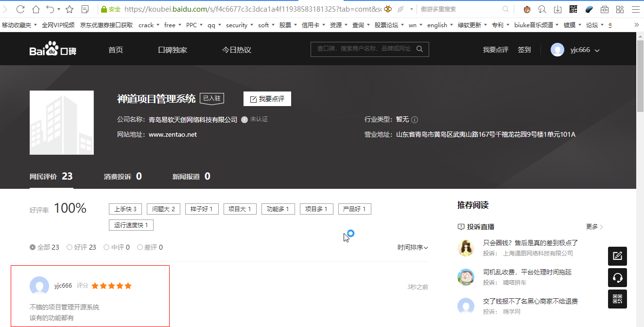644x327 pixels.
Task: Click the five-star rating on yjc666 review
Action: (x=111, y=286)
